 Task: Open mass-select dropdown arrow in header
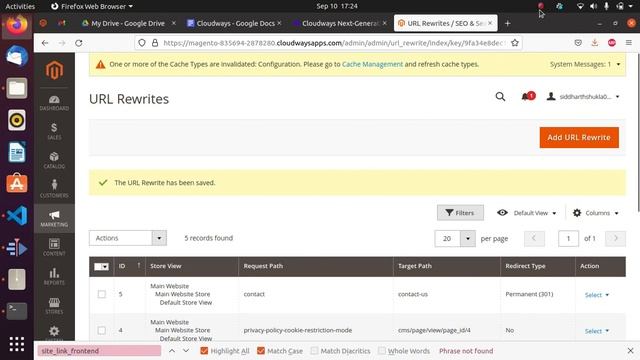coord(105,267)
